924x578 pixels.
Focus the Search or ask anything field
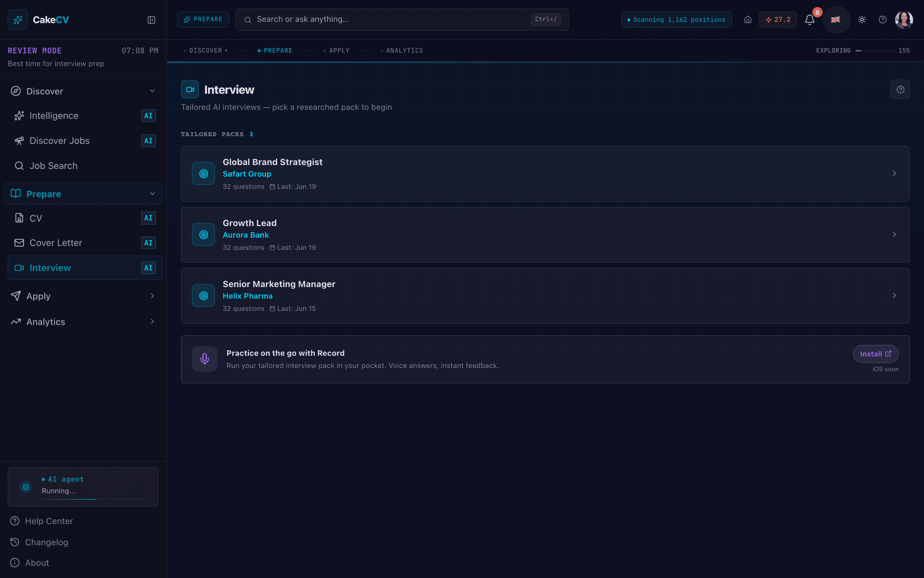coord(402,20)
